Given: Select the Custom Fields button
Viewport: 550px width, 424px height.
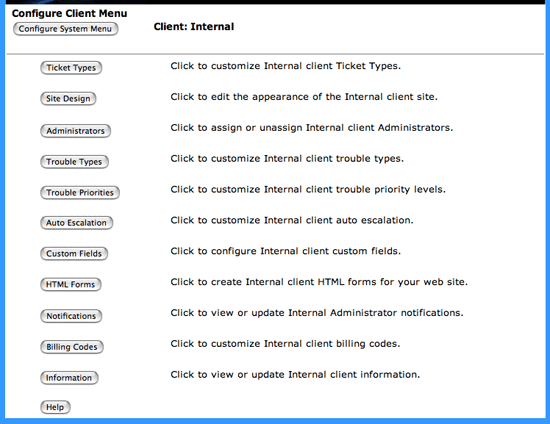Looking at the screenshot, I should pyautogui.click(x=74, y=254).
